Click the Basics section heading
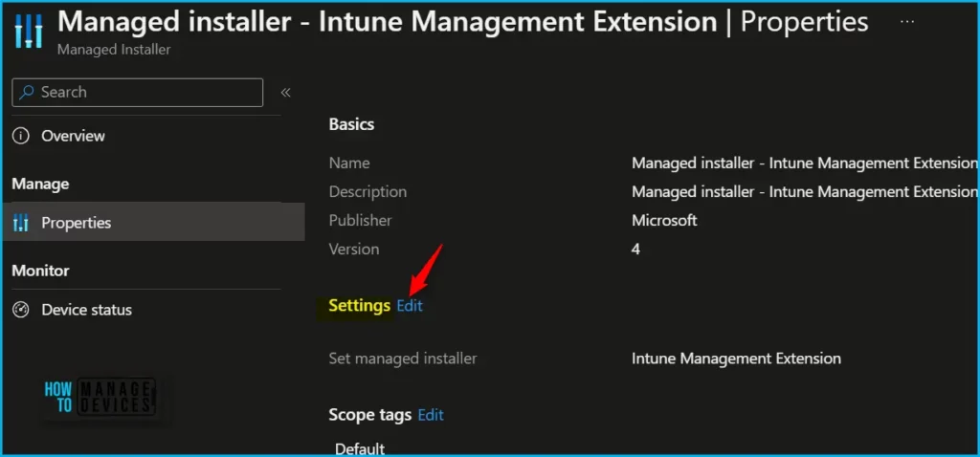The image size is (980, 457). pos(351,124)
